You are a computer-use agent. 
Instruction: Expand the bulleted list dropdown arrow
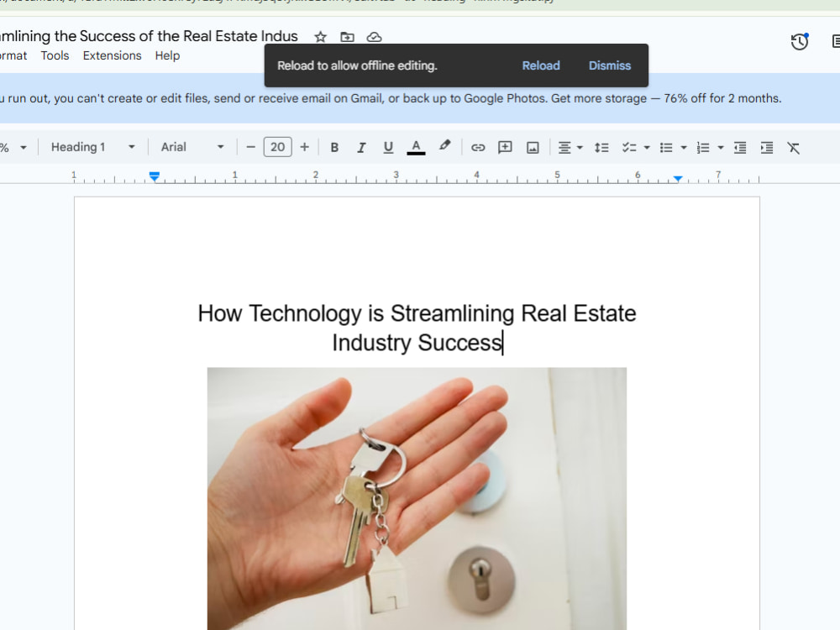coord(684,147)
